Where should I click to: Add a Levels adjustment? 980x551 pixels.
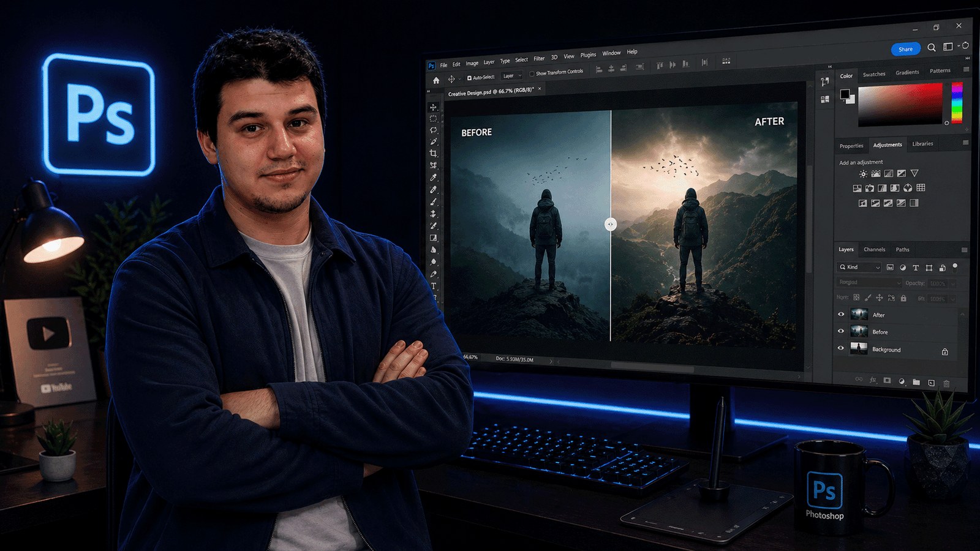click(876, 174)
